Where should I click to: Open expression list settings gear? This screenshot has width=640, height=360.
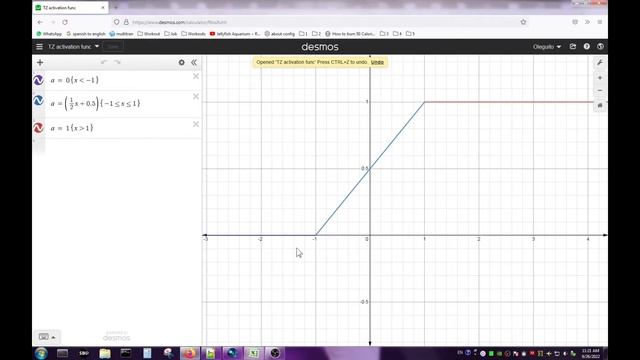[181, 62]
